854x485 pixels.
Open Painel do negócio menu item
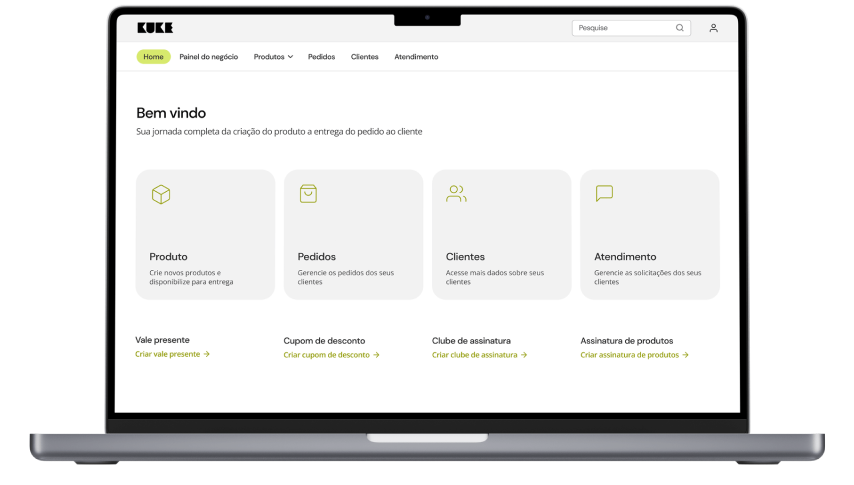pos(208,57)
